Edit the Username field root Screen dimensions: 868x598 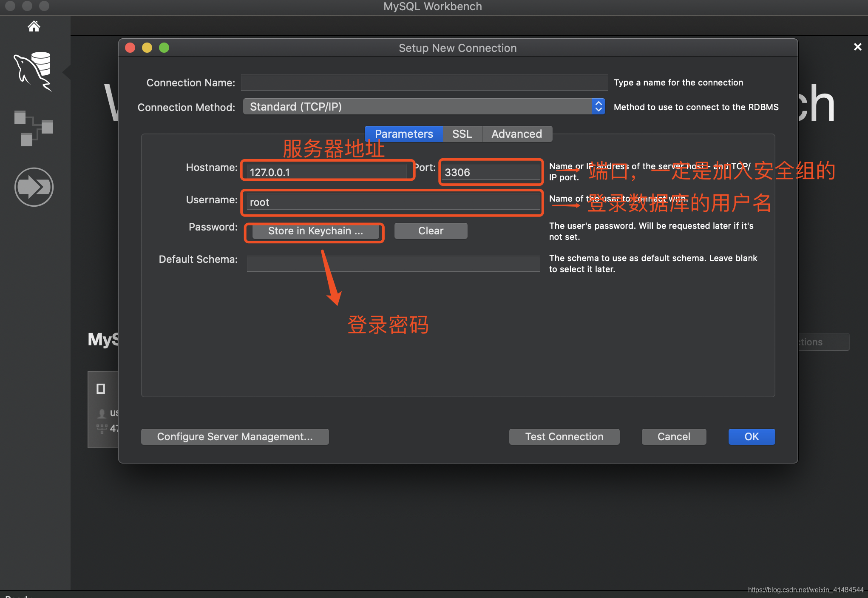pyautogui.click(x=394, y=202)
